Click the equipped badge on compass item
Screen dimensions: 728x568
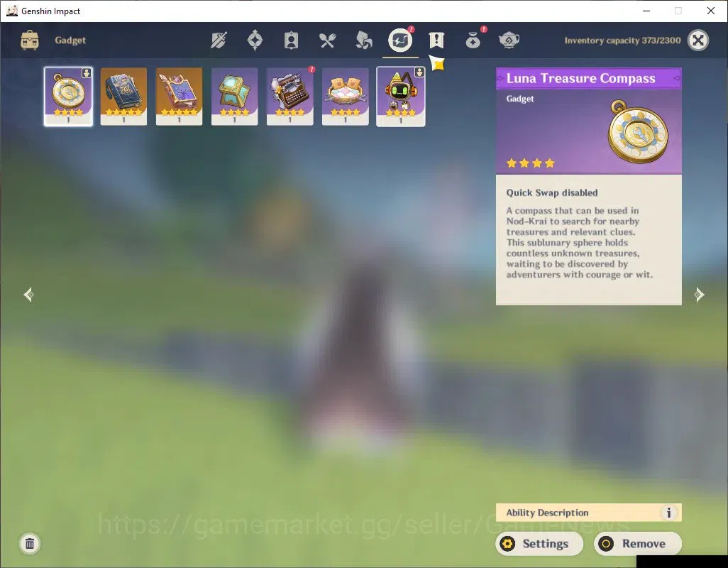pyautogui.click(x=87, y=73)
